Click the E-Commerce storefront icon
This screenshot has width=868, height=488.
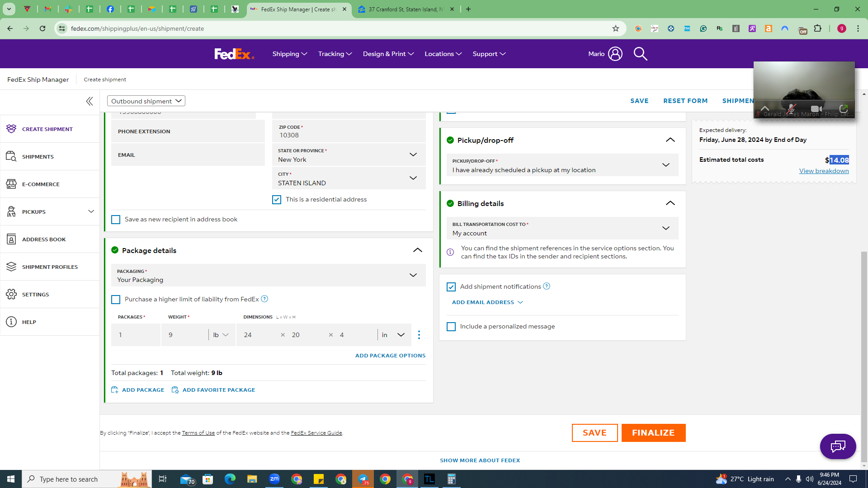click(x=11, y=184)
